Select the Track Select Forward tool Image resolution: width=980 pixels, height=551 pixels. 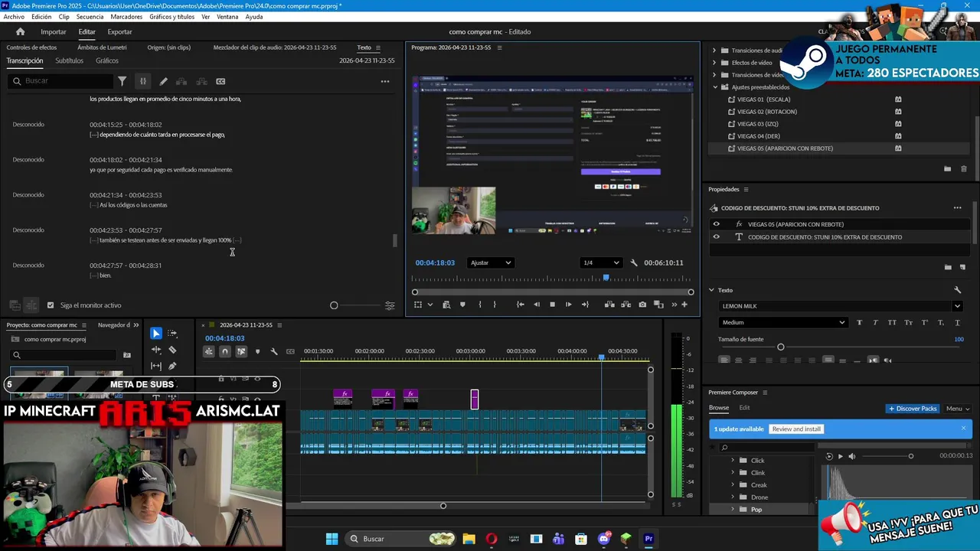pos(172,333)
